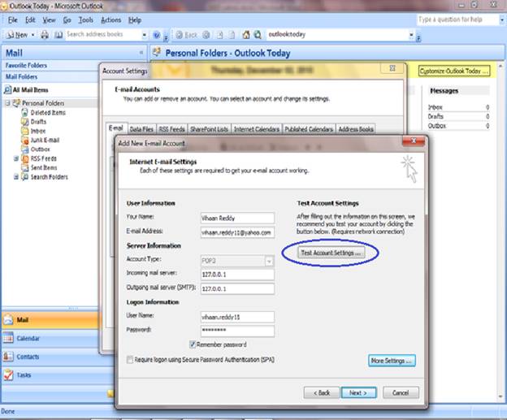Open Published Calendars tab
The image size is (507, 420).
click(309, 129)
